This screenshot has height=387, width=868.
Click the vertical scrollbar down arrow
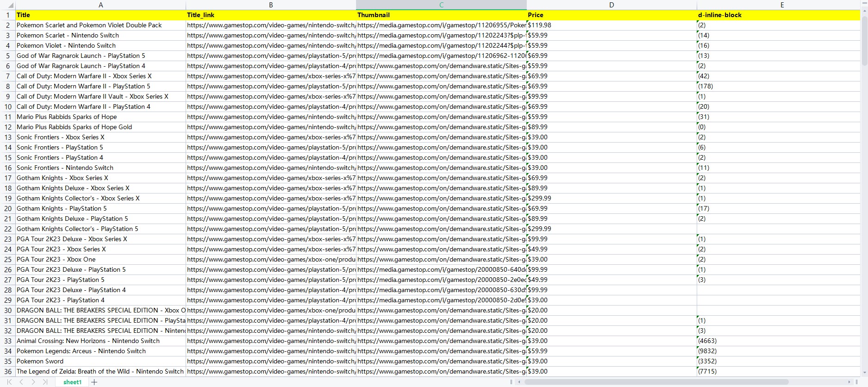[864, 373]
